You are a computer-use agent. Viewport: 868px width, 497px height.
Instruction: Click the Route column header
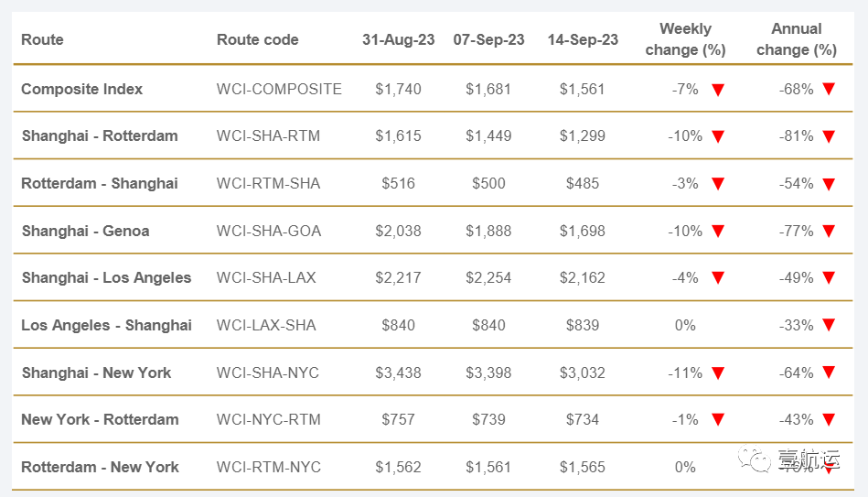click(x=42, y=40)
